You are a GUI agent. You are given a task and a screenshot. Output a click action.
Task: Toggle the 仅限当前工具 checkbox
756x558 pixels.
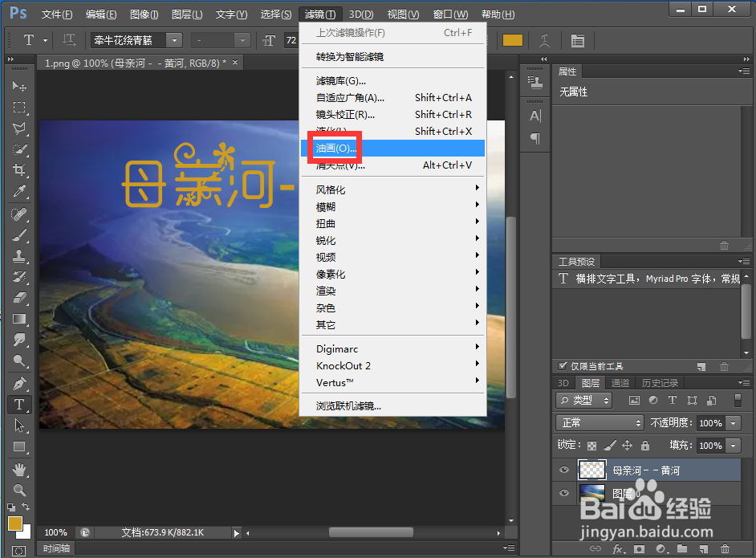562,366
